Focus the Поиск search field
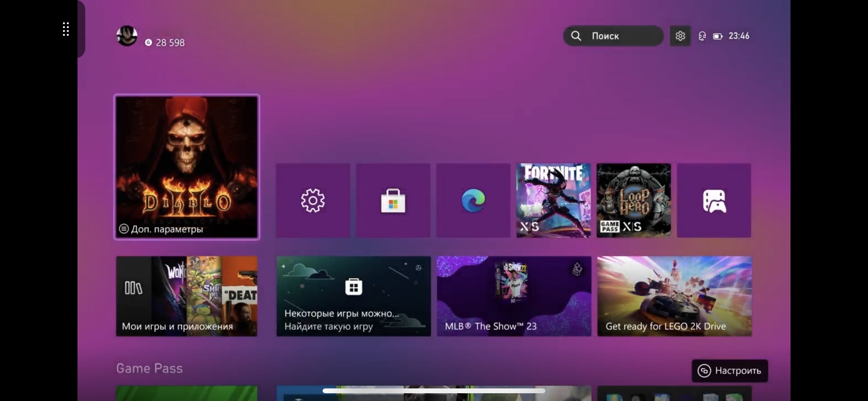The image size is (868, 401). pos(613,36)
